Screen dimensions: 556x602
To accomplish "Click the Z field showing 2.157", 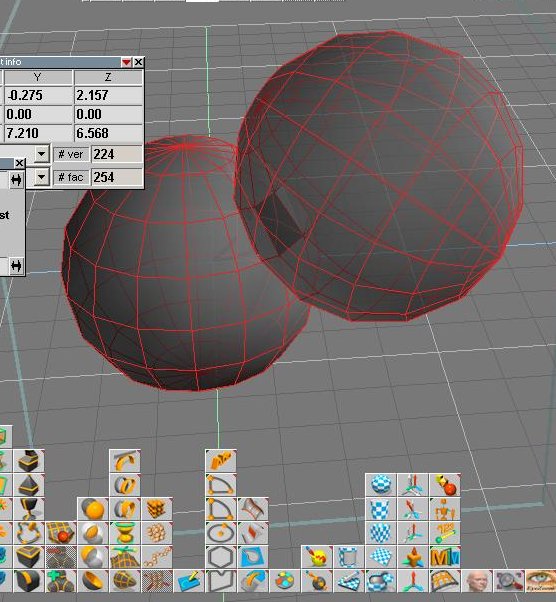I will [108, 96].
